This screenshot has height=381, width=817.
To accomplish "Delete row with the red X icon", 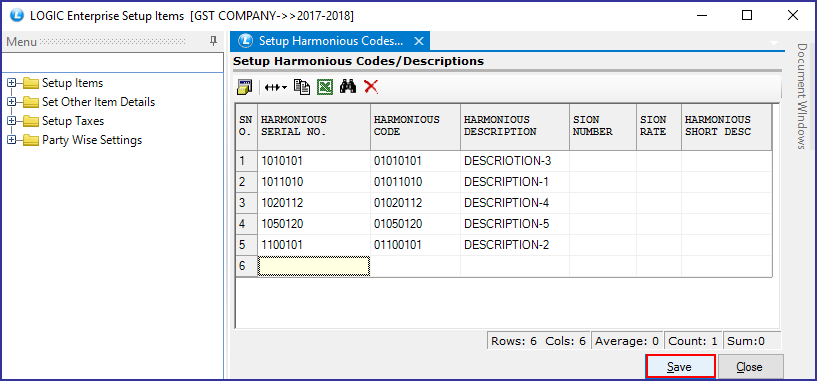I will [371, 87].
